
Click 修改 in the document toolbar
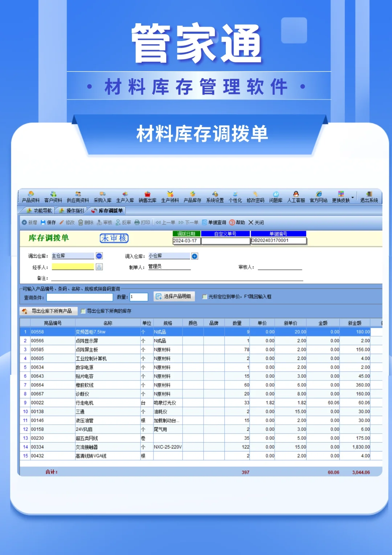pyautogui.click(x=67, y=222)
